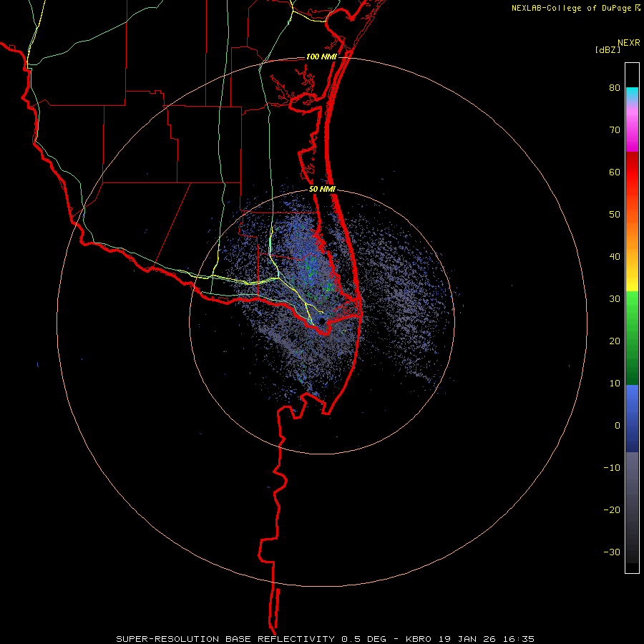Click the 60 value on the dBZ scale
644x644 pixels.
615,172
